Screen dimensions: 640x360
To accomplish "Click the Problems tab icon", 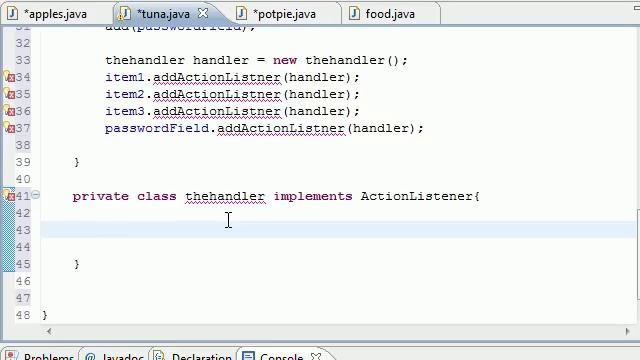I will [11, 356].
